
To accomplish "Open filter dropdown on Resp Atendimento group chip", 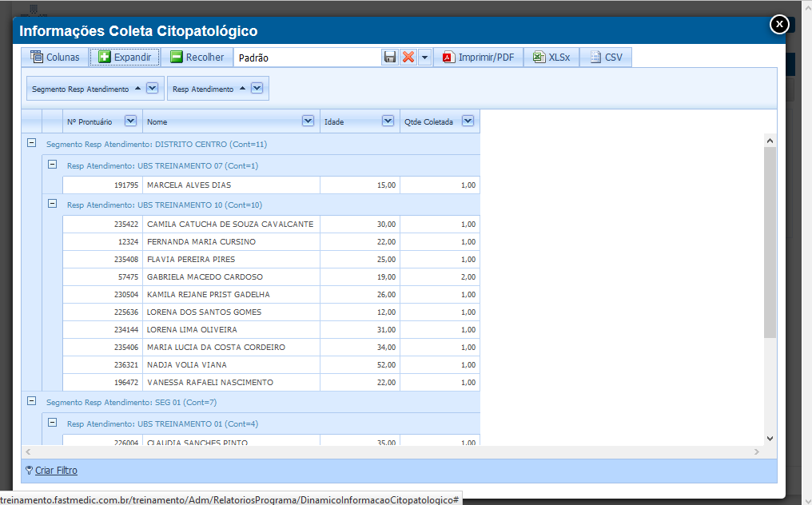I will click(x=257, y=88).
